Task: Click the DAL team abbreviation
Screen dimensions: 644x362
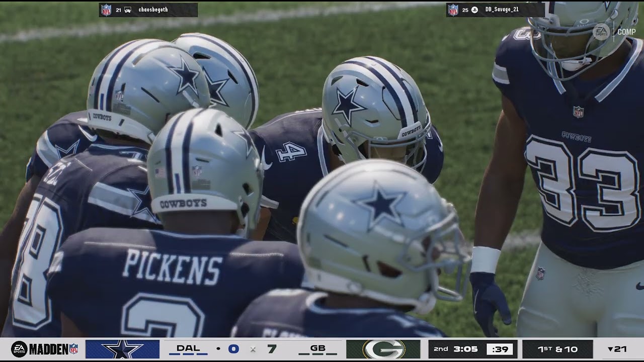Action: point(188,348)
